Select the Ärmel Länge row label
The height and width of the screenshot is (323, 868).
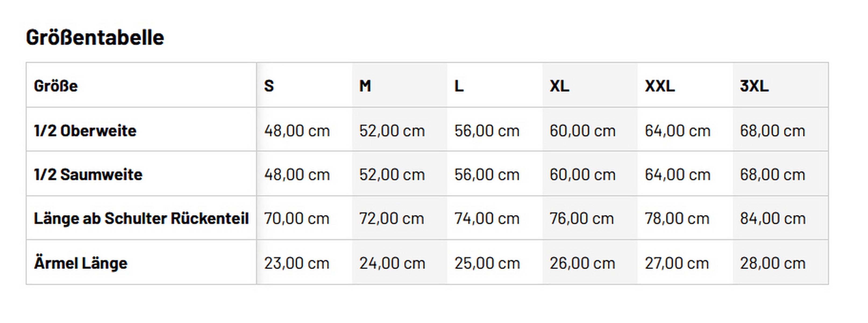click(x=81, y=263)
